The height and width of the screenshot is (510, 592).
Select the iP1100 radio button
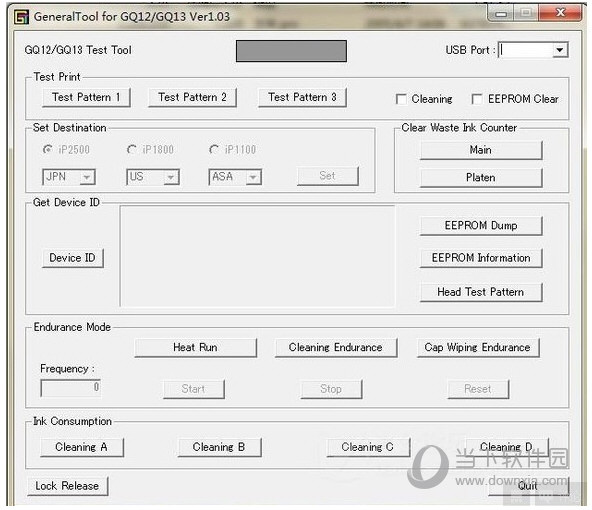tap(214, 149)
